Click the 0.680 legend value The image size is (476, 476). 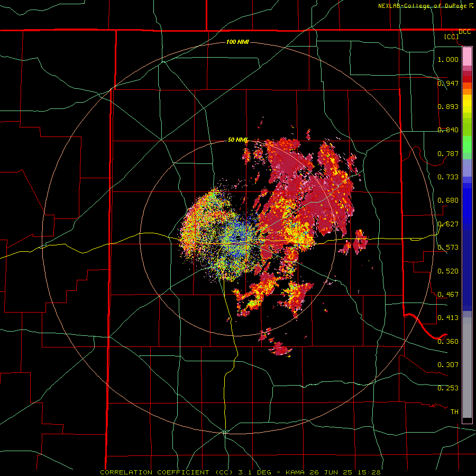point(448,200)
